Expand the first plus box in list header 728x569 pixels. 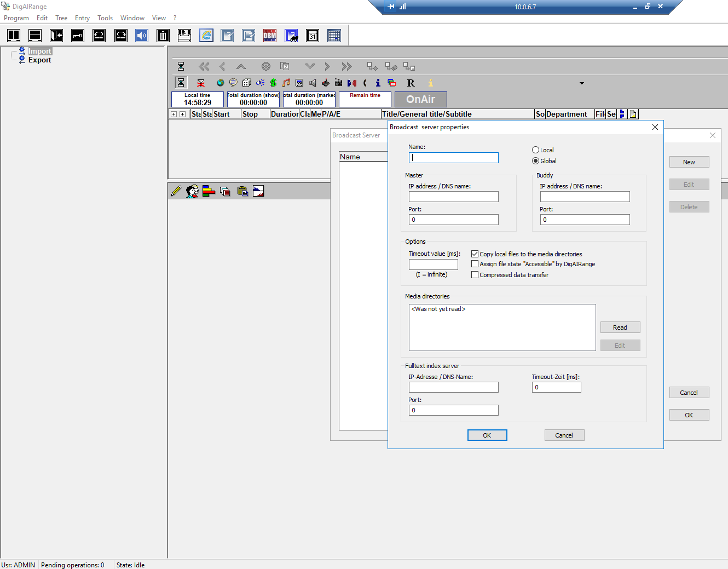click(x=174, y=114)
